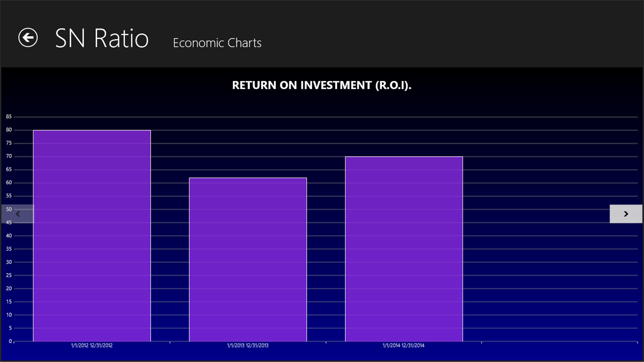Select the 2014 ROI bar

404,249
